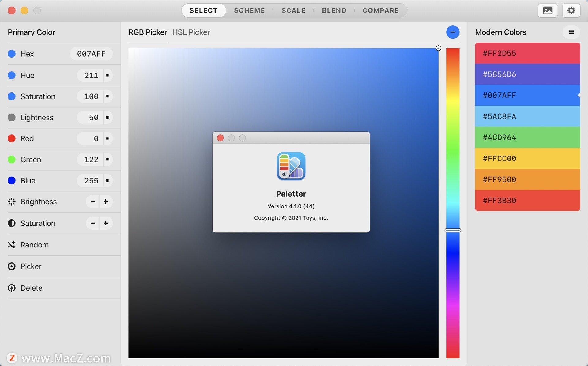Image resolution: width=588 pixels, height=366 pixels.
Task: Increase Saturation with the plus button
Action: (106, 223)
